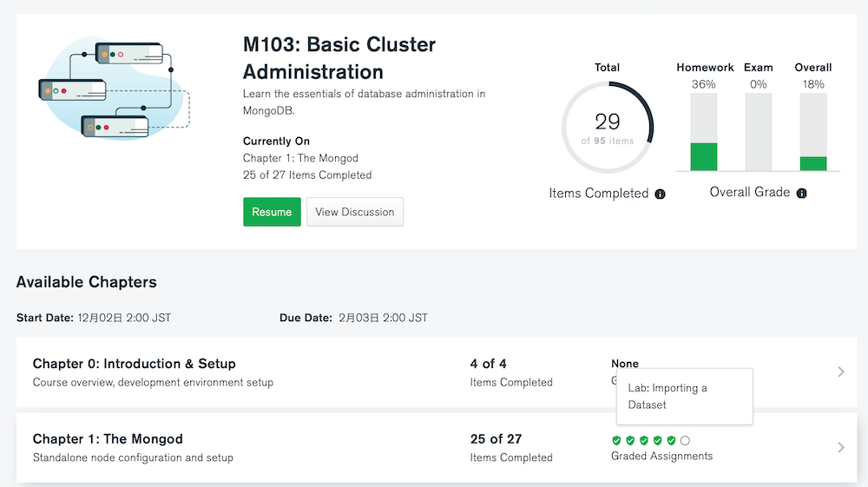Click the Start Date value
This screenshot has width=868, height=487.
tap(124, 318)
